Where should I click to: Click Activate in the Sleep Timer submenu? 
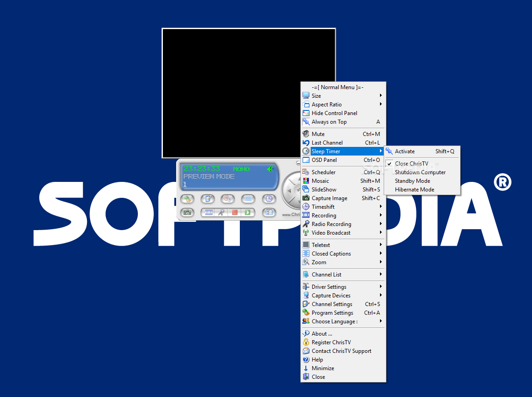coord(422,151)
